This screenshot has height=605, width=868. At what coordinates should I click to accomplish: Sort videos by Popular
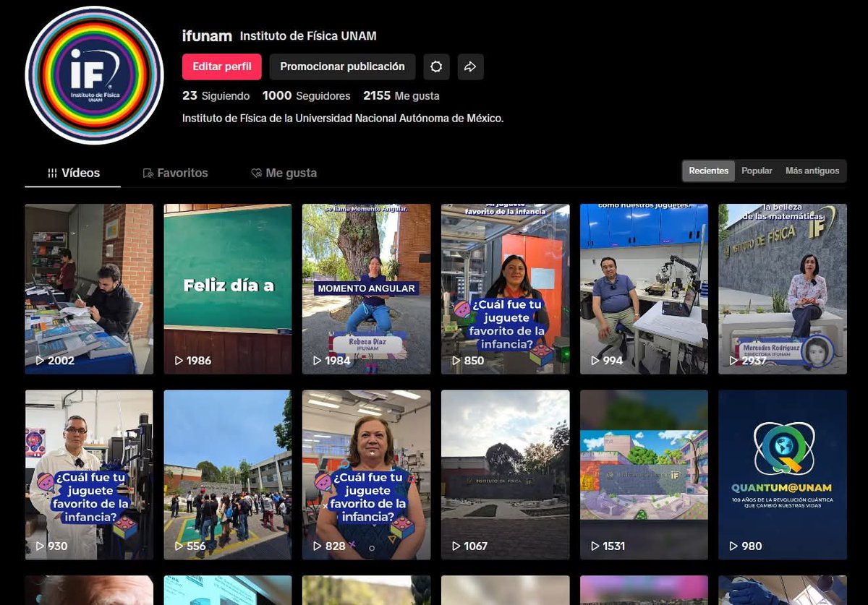[757, 171]
